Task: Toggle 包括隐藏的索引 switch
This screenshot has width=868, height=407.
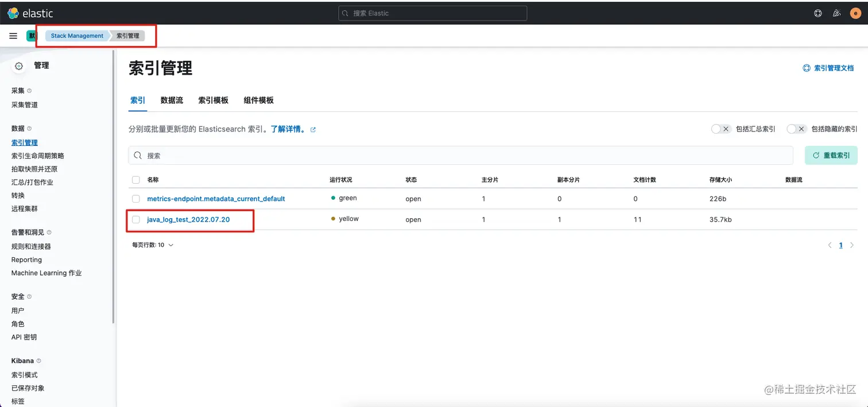Action: 797,129
